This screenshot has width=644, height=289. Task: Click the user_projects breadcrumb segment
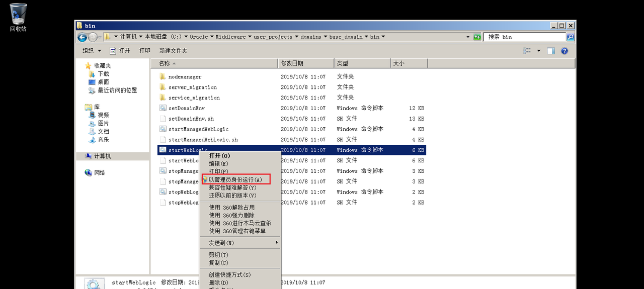tap(273, 37)
